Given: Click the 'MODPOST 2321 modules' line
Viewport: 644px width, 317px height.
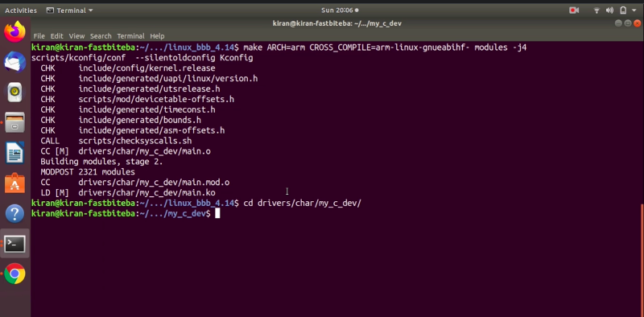Looking at the screenshot, I should pos(88,171).
